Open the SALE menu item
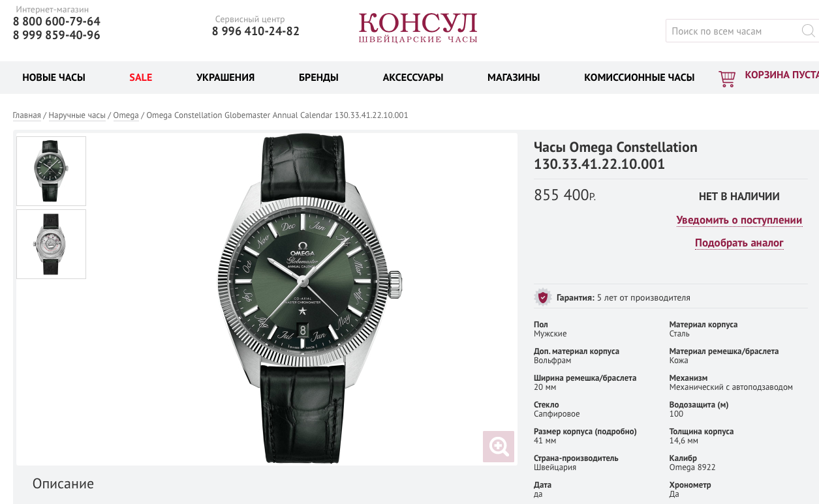Screen dimensions: 819x504 click(140, 78)
